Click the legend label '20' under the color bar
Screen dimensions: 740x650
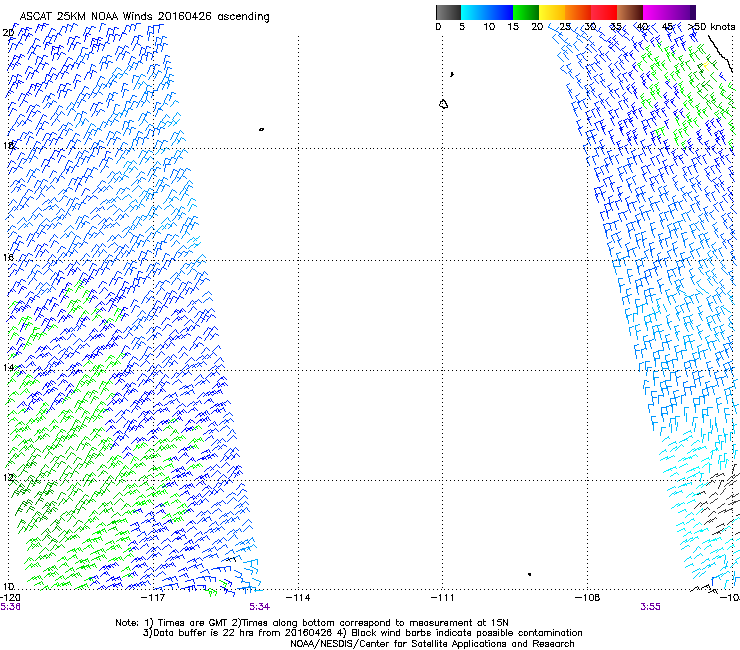(x=537, y=27)
